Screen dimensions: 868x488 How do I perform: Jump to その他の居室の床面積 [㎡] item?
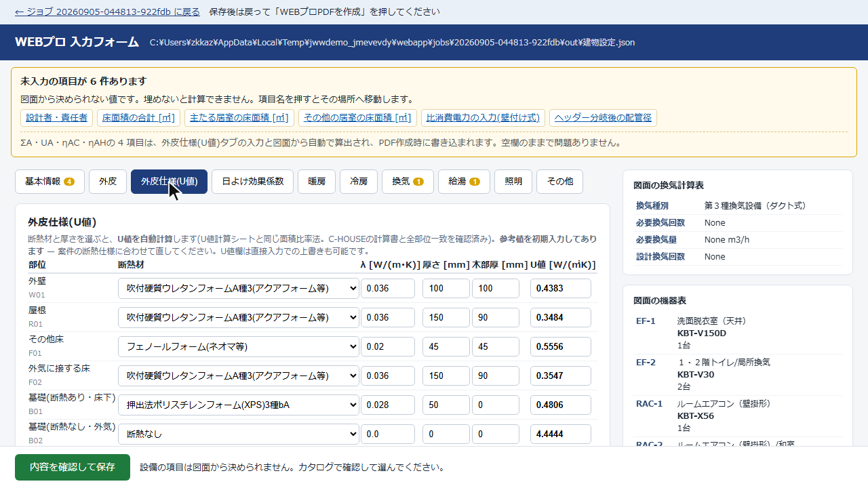coord(357,118)
